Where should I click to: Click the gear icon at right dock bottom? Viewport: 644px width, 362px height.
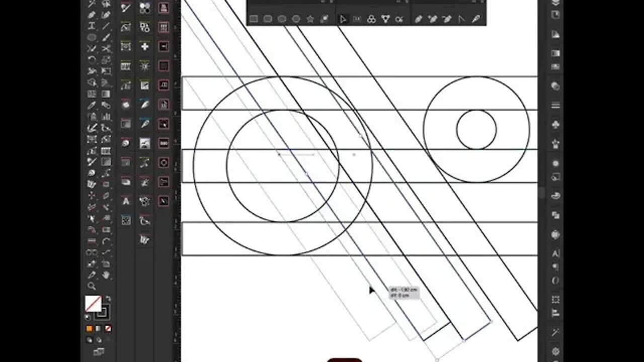[x=555, y=351]
